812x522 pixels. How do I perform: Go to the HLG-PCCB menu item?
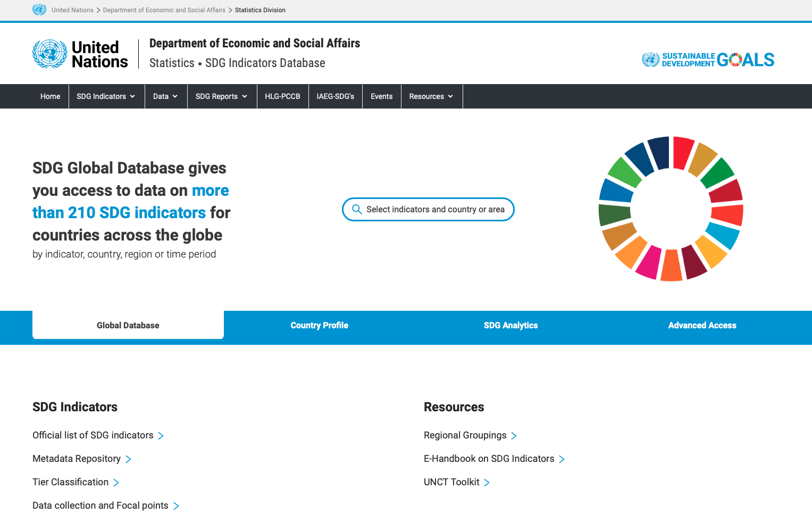[283, 96]
